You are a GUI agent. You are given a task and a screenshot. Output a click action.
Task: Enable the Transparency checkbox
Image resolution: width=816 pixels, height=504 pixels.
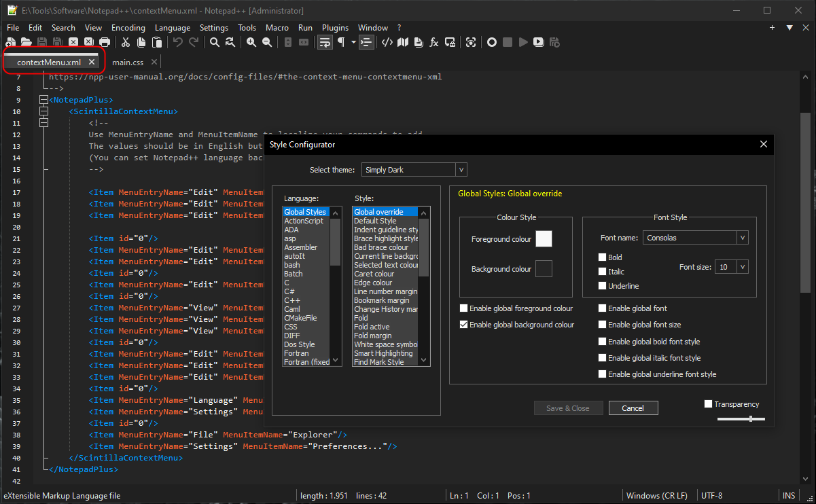(709, 404)
